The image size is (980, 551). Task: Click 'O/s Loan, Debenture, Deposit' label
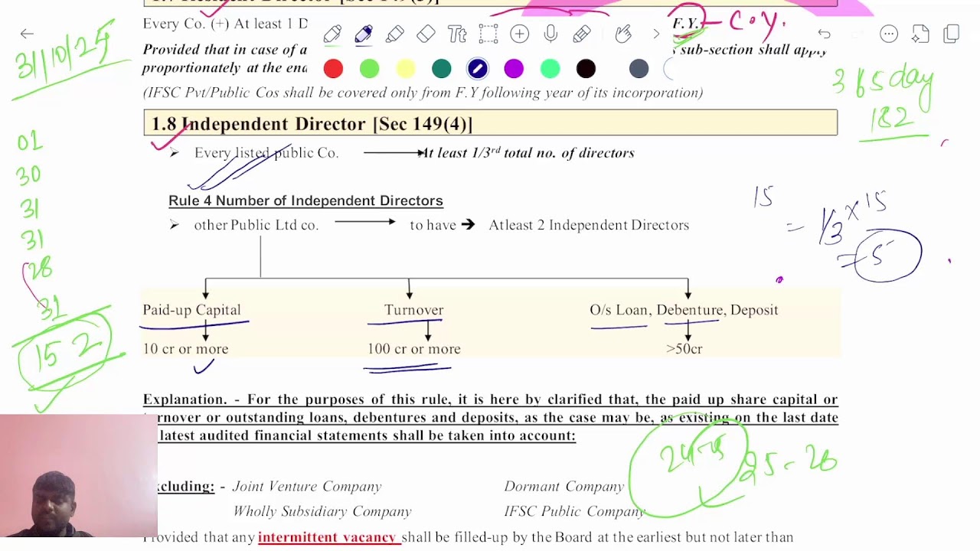click(x=684, y=310)
